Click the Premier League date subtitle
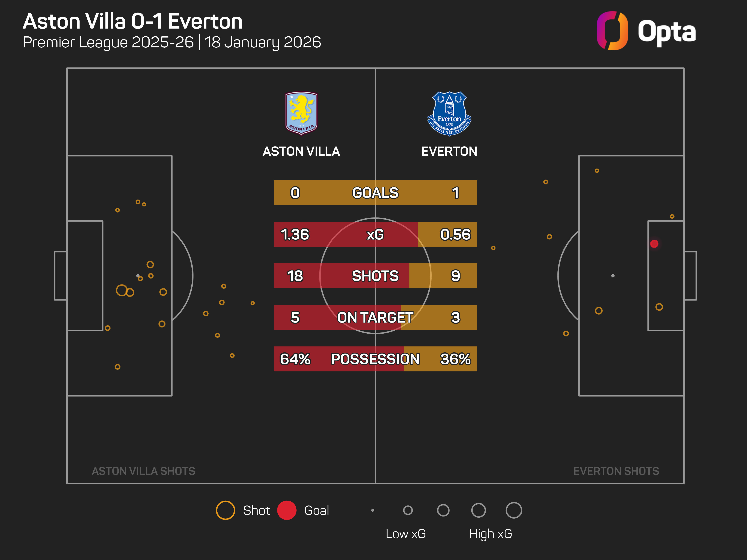Viewport: 747px width, 560px height. (x=172, y=42)
